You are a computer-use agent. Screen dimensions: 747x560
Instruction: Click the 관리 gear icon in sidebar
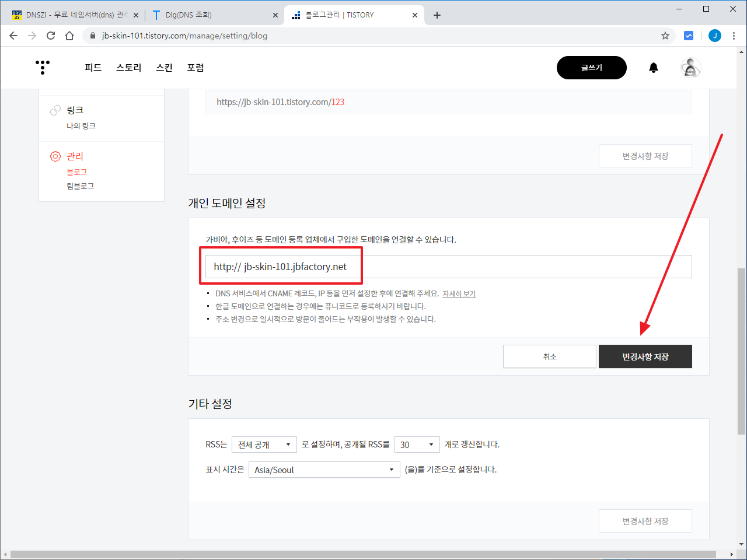click(x=55, y=156)
